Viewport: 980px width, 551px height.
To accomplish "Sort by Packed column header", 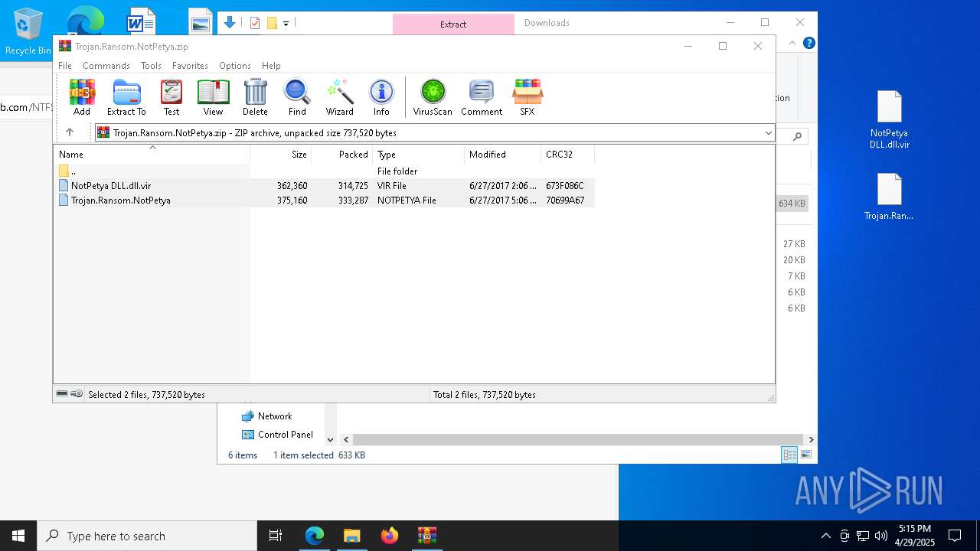I will (x=342, y=155).
